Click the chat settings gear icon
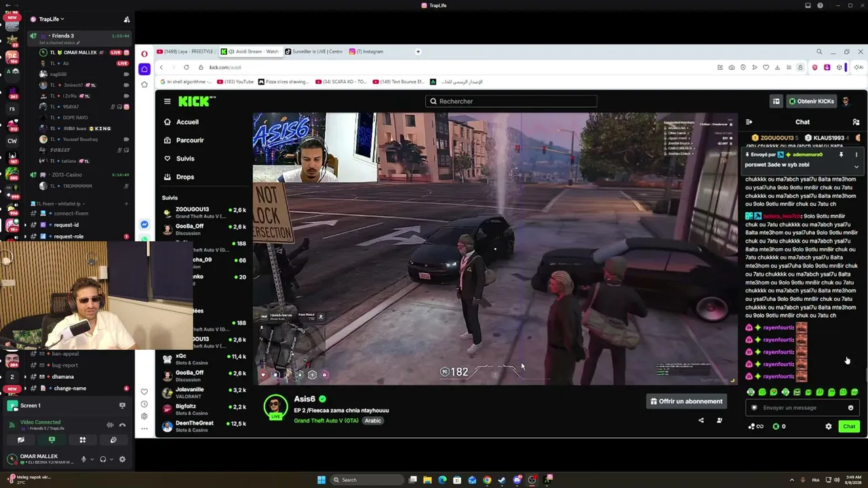The image size is (868, 488). coord(828,426)
